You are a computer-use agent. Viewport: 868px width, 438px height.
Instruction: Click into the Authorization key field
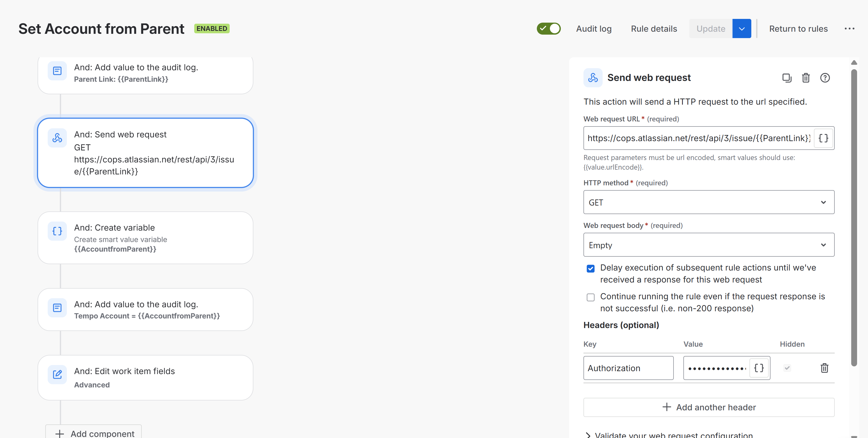(628, 368)
